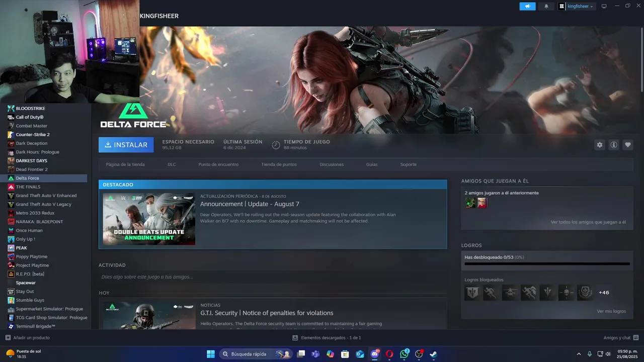Screen dimensions: 644x362
Task: Open the Tienda de puntos tab
Action: (279, 164)
